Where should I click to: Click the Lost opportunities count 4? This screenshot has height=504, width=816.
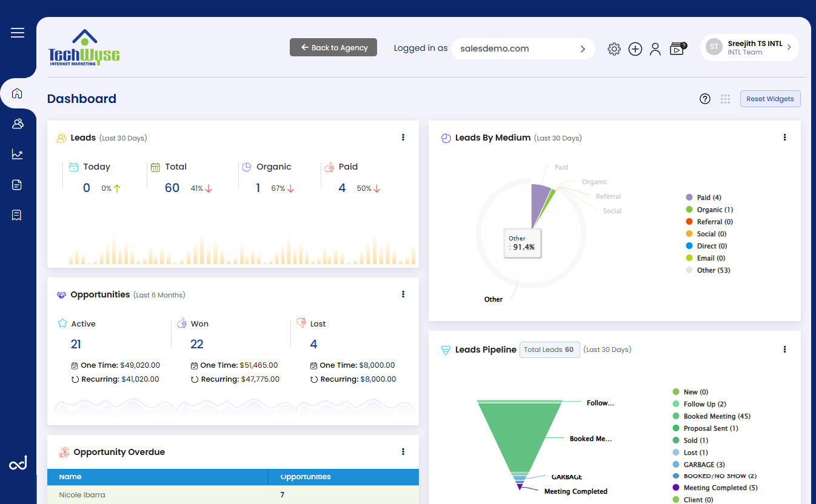313,344
